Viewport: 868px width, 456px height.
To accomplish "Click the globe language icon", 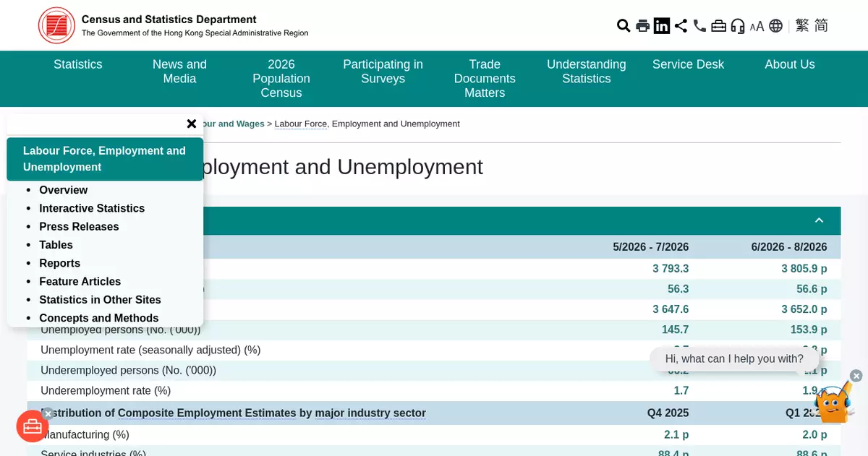I will (x=775, y=26).
